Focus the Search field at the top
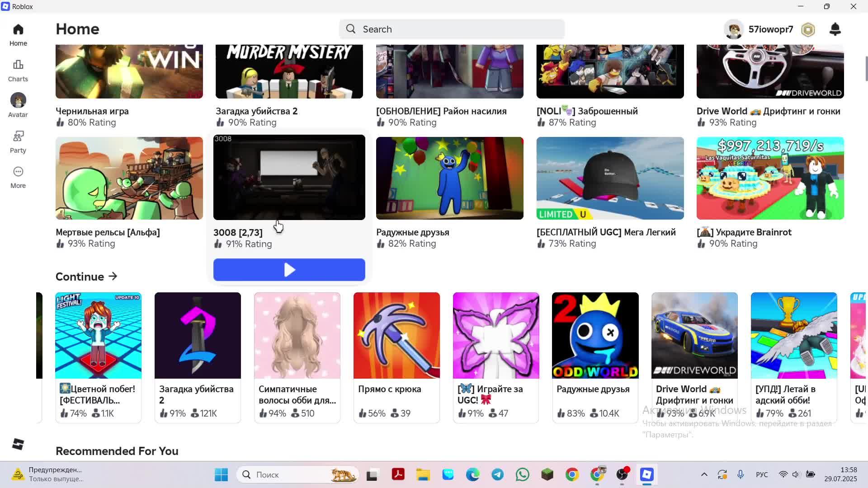Screen dimensions: 868x488 (x=452, y=29)
